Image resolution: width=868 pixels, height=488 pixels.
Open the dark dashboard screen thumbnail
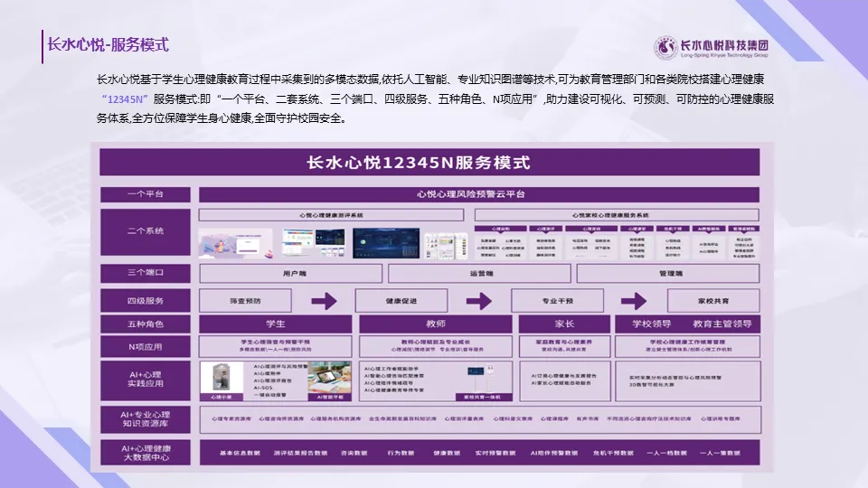[386, 243]
